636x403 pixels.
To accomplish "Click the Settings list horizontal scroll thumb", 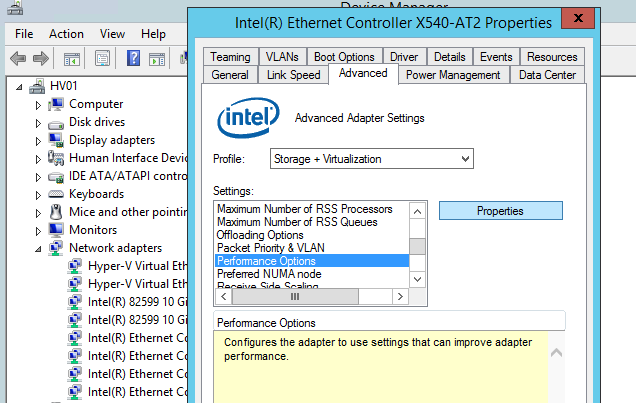I will click(295, 296).
